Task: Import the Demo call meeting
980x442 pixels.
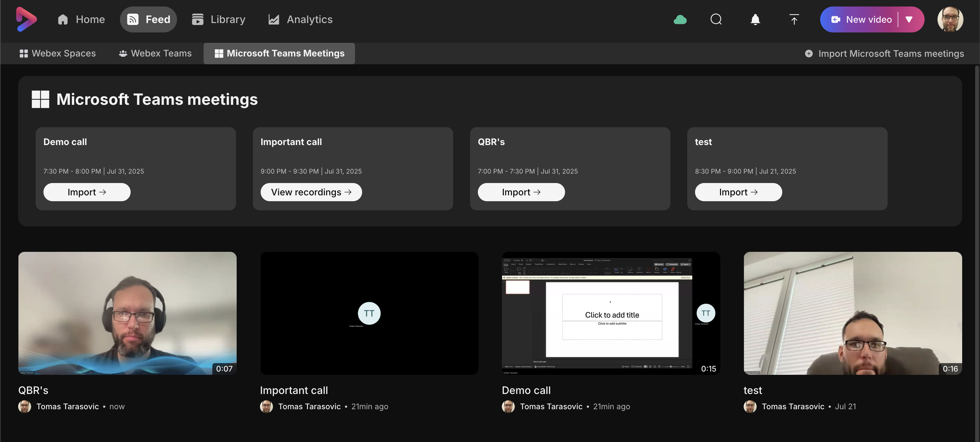Action: [x=87, y=192]
